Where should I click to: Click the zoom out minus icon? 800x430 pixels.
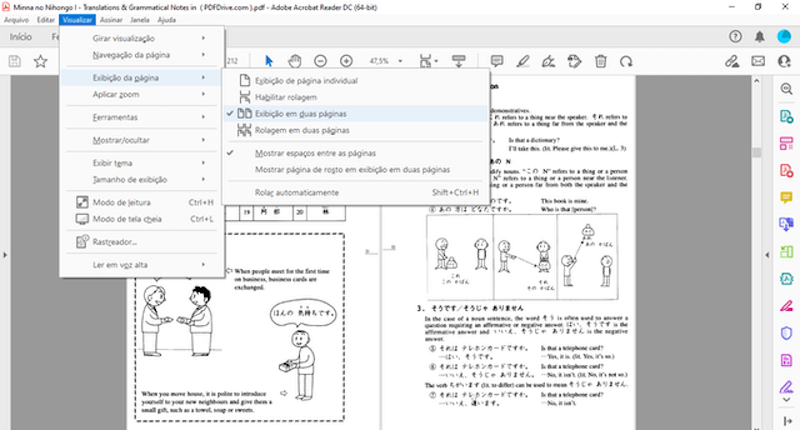tap(320, 61)
